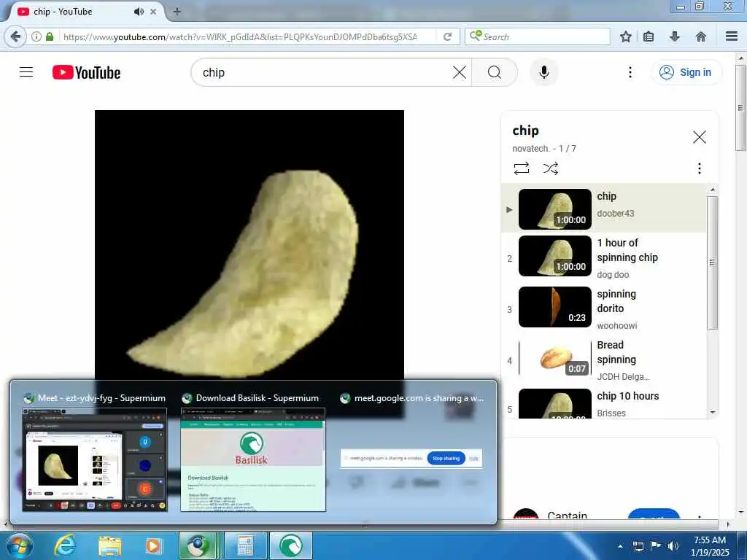Open the spinning dorito playlist thumbnail

pyautogui.click(x=554, y=307)
